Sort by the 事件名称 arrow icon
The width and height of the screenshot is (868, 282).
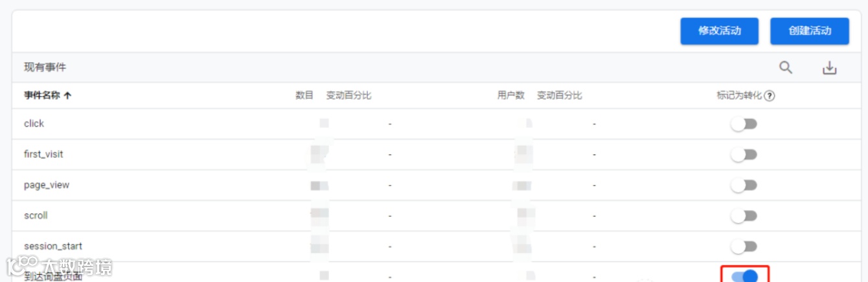point(67,96)
